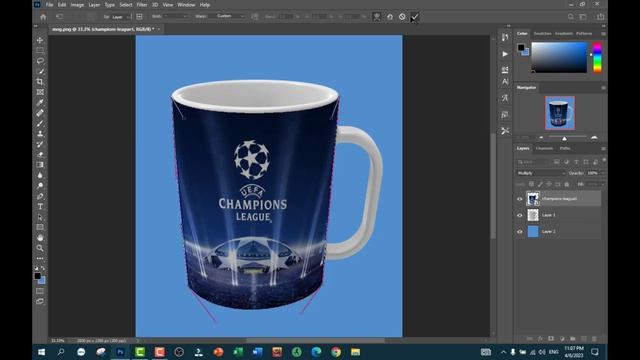Select the Pen tool
The width and height of the screenshot is (640, 360).
coord(40,196)
